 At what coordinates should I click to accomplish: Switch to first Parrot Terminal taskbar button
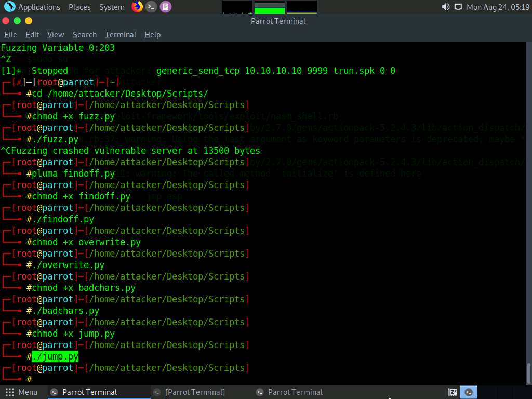coord(98,392)
